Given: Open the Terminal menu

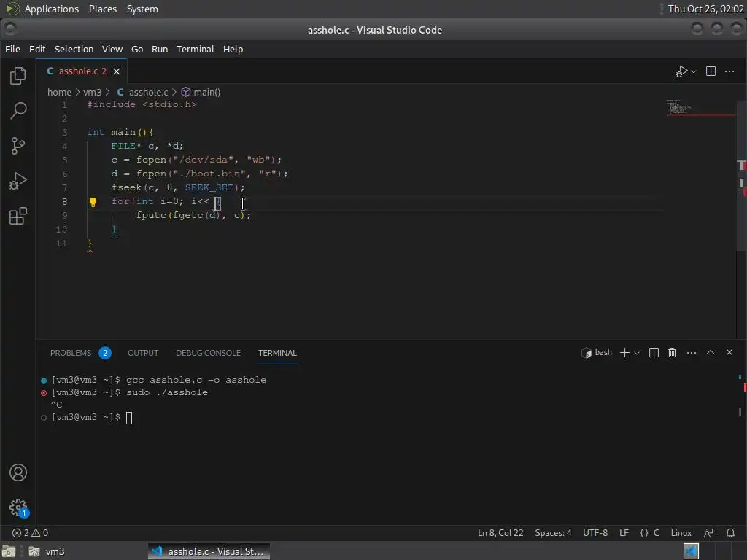Looking at the screenshot, I should click(x=196, y=49).
